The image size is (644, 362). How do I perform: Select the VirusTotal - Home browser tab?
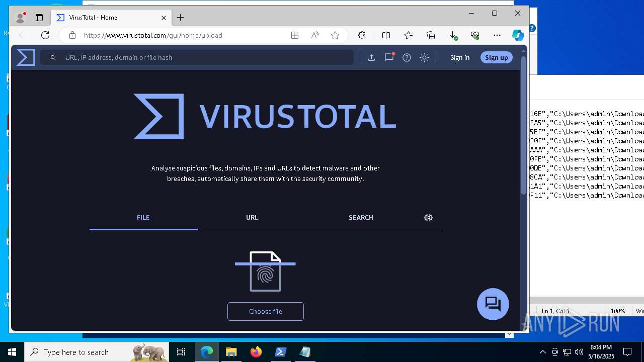[x=111, y=18]
